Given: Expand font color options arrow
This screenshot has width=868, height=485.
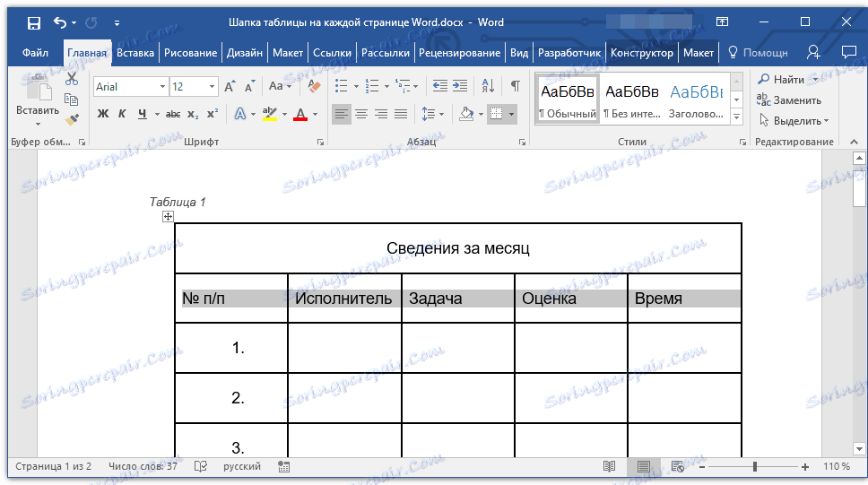Looking at the screenshot, I should pyautogui.click(x=315, y=115).
